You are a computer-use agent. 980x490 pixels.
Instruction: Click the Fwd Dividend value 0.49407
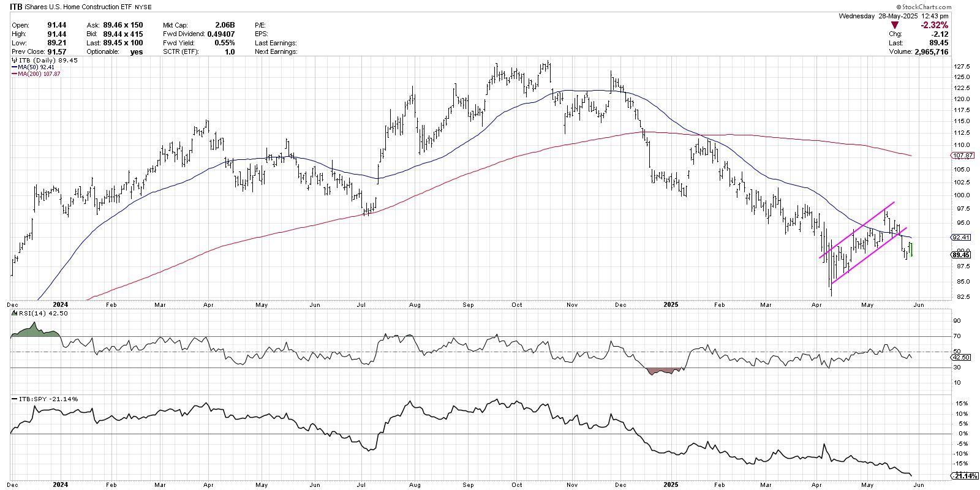(x=220, y=34)
